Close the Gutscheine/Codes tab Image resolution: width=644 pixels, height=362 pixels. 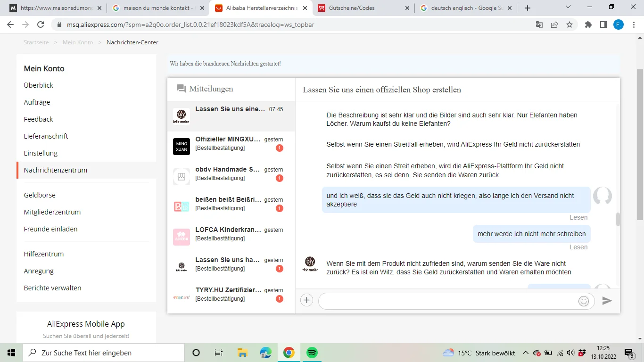pyautogui.click(x=407, y=8)
